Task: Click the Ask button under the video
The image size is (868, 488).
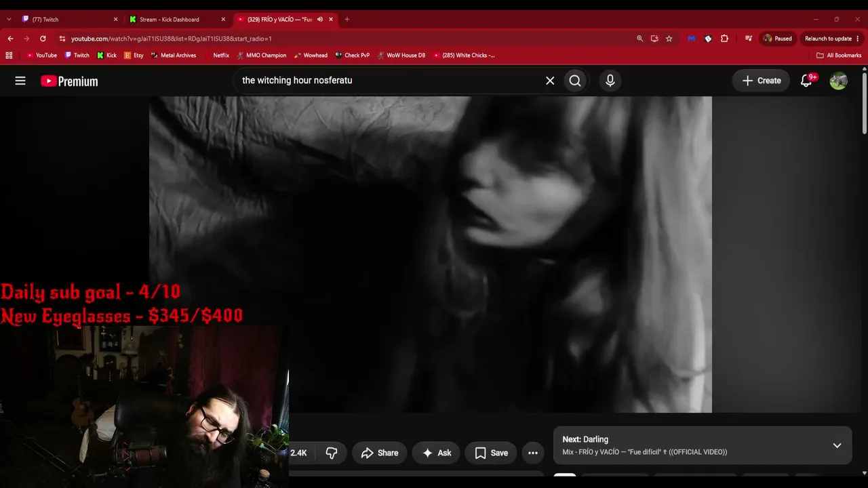Action: pos(436,453)
